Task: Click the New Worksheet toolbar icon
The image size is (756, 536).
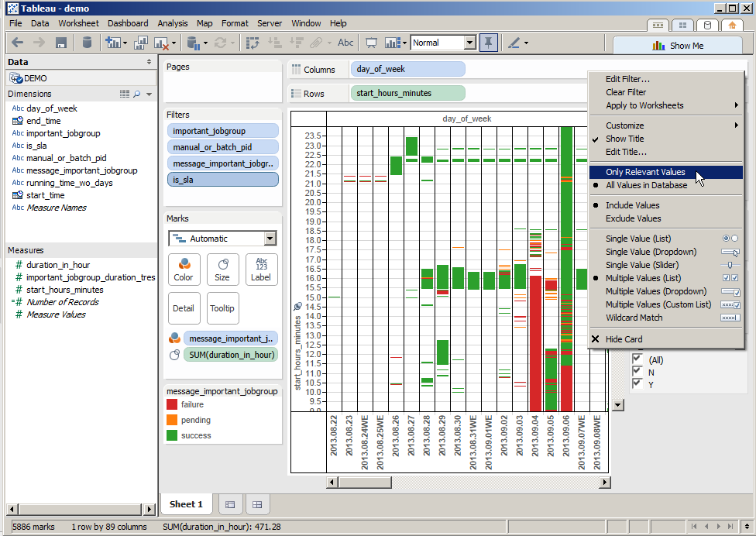Action: coord(113,43)
